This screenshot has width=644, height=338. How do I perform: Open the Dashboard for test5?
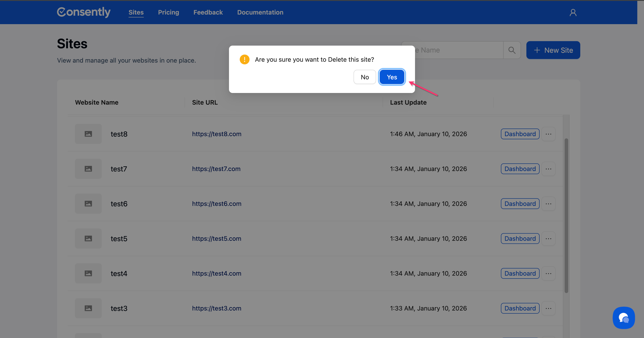pyautogui.click(x=520, y=239)
